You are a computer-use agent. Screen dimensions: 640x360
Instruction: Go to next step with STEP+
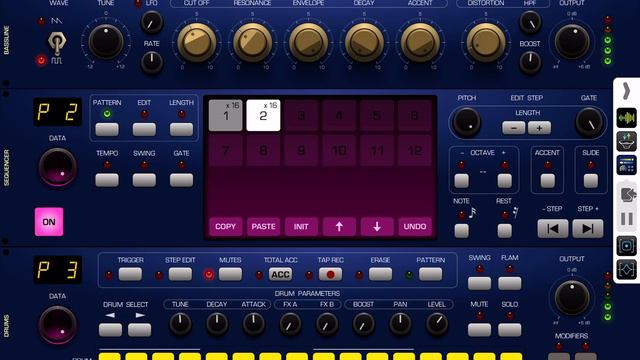tap(588, 229)
